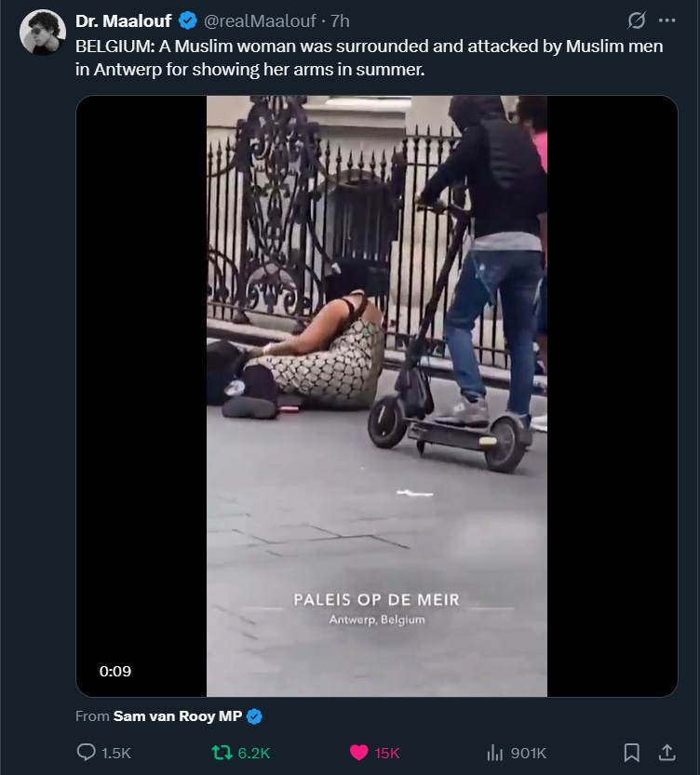
Task: View the 901K analytics chart icon
Action: [x=495, y=753]
